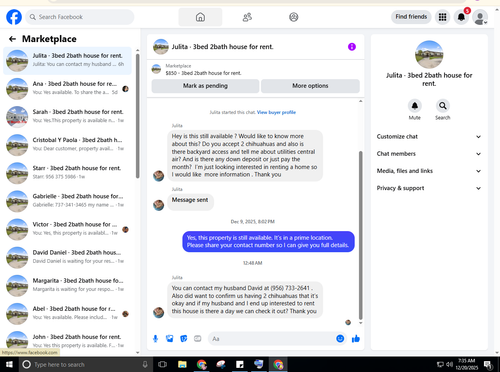The image size is (500, 372).
Task: Click the Aa message input field
Action: point(272,339)
